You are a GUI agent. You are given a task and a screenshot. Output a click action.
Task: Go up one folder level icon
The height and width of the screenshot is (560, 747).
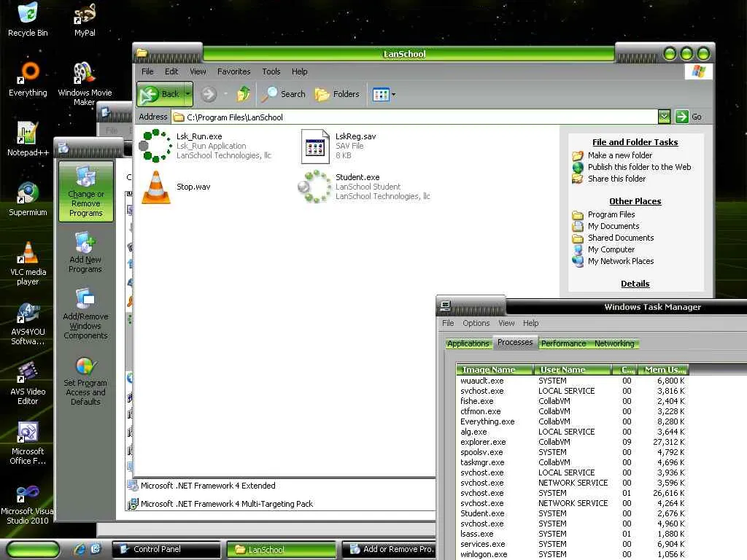(x=244, y=94)
